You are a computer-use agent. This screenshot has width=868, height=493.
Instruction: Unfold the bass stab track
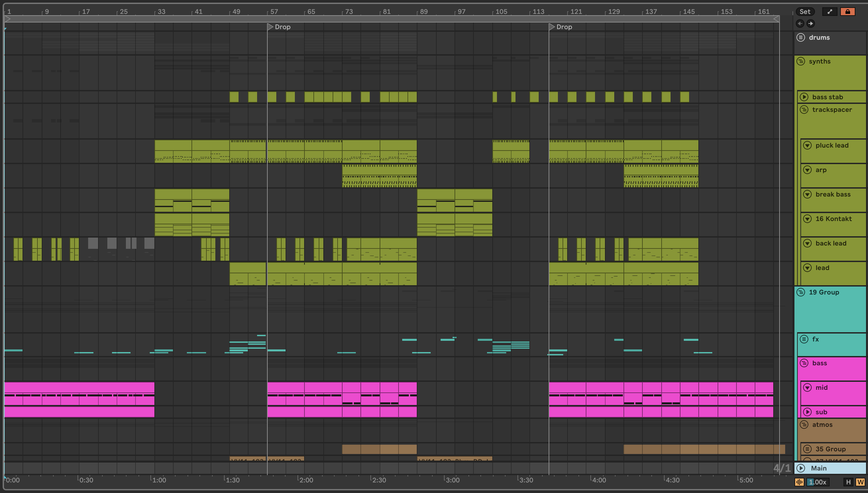click(804, 97)
